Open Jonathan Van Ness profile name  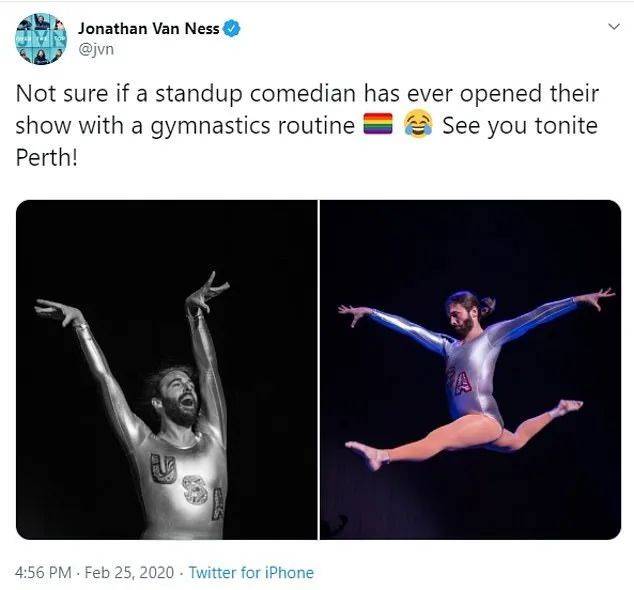(149, 29)
